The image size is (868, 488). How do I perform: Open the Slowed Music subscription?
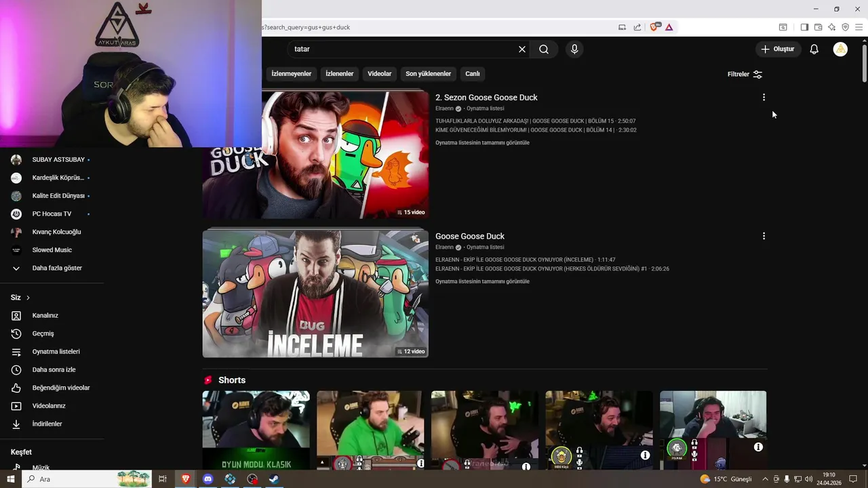(52, 250)
